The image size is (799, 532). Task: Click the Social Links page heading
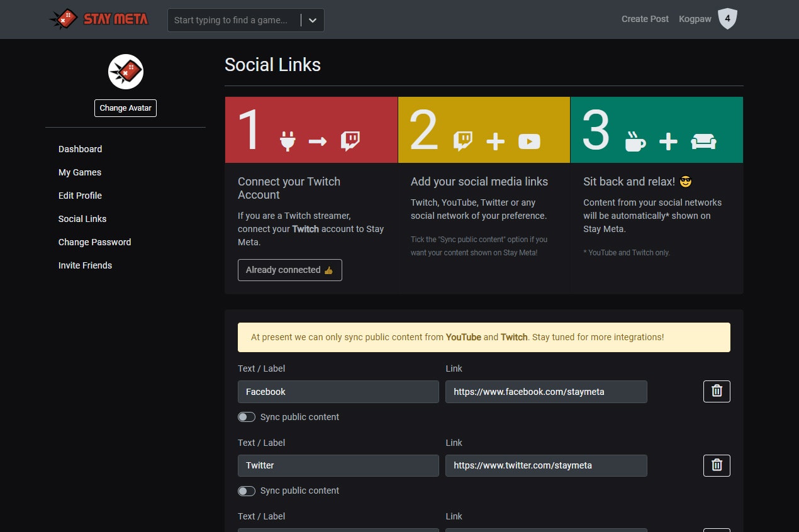(272, 65)
